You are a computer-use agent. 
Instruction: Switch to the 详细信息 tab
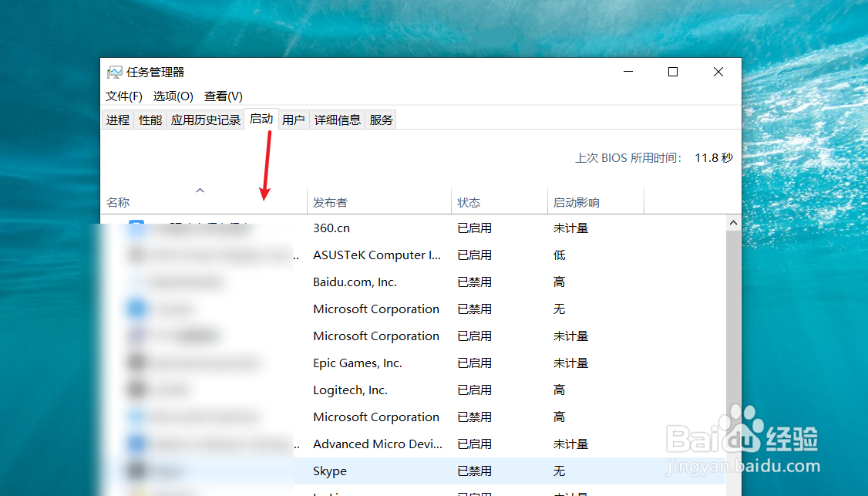click(337, 120)
